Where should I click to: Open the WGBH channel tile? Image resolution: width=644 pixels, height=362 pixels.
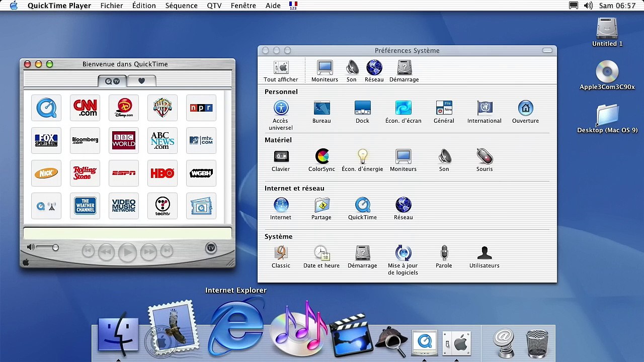click(x=201, y=173)
